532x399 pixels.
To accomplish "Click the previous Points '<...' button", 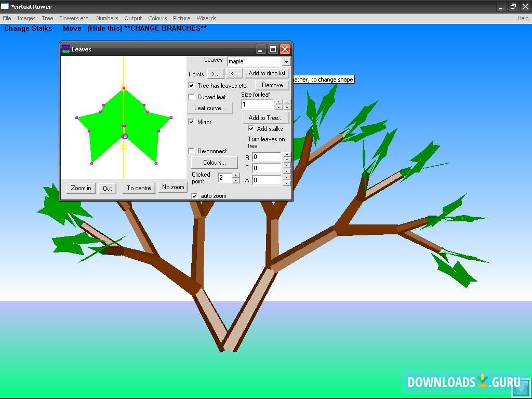I will (x=234, y=73).
